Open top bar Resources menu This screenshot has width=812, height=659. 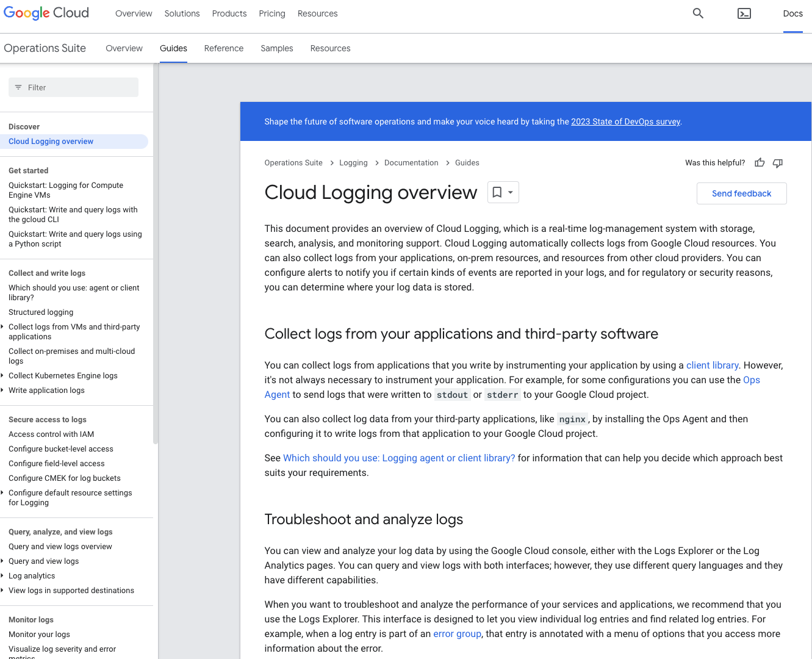tap(317, 13)
